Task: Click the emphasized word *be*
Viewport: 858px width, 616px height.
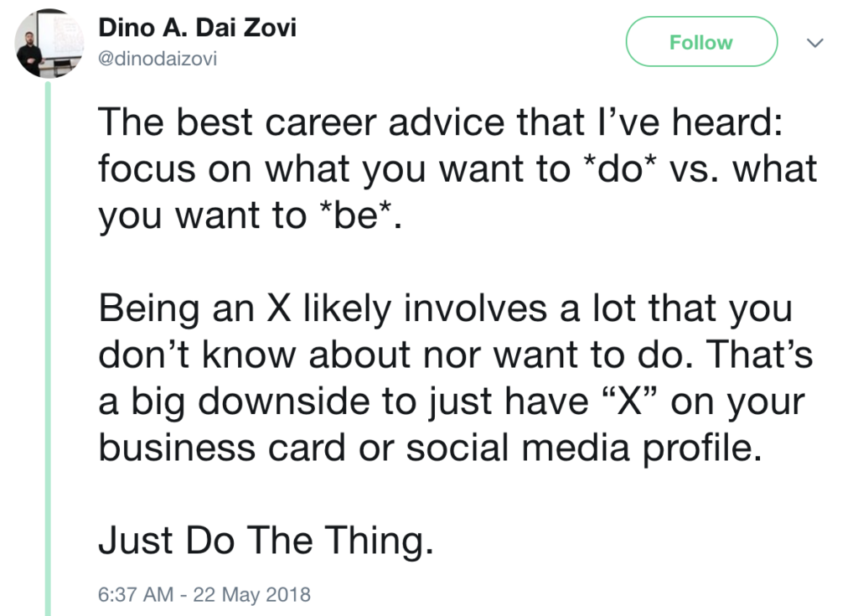Action: 356,215
